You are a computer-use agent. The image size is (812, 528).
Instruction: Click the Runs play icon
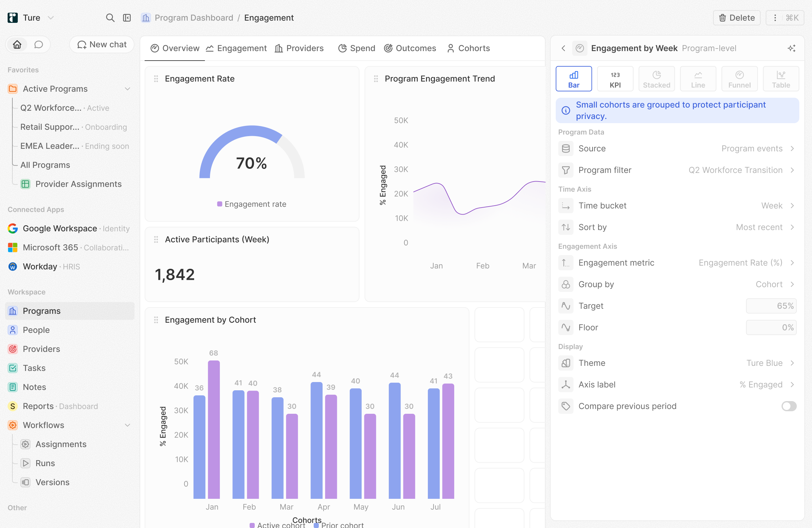point(25,463)
